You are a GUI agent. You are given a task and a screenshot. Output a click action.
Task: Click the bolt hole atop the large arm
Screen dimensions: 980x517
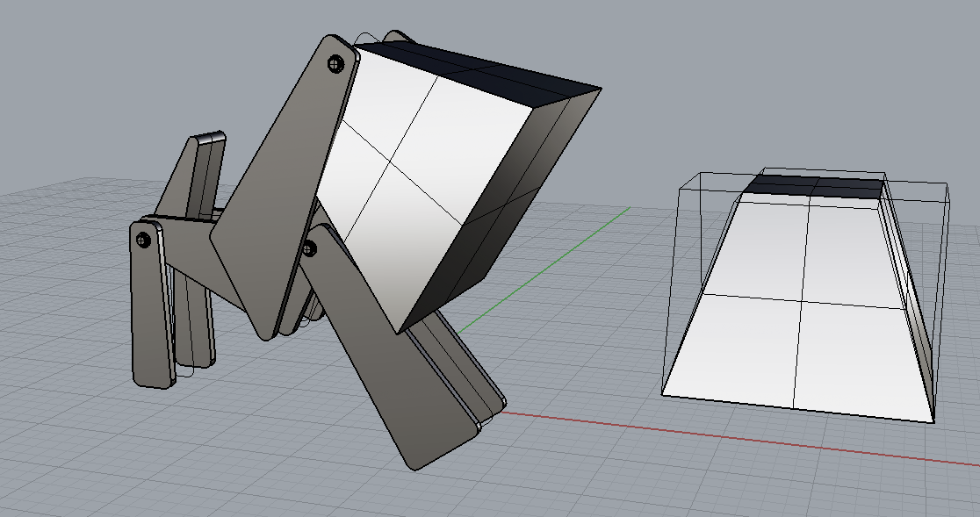tap(335, 63)
